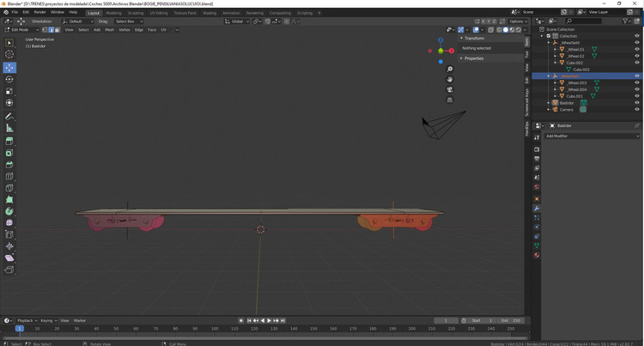Image resolution: width=644 pixels, height=346 pixels.
Task: Open the Global transform orientation dropdown
Action: point(237,21)
